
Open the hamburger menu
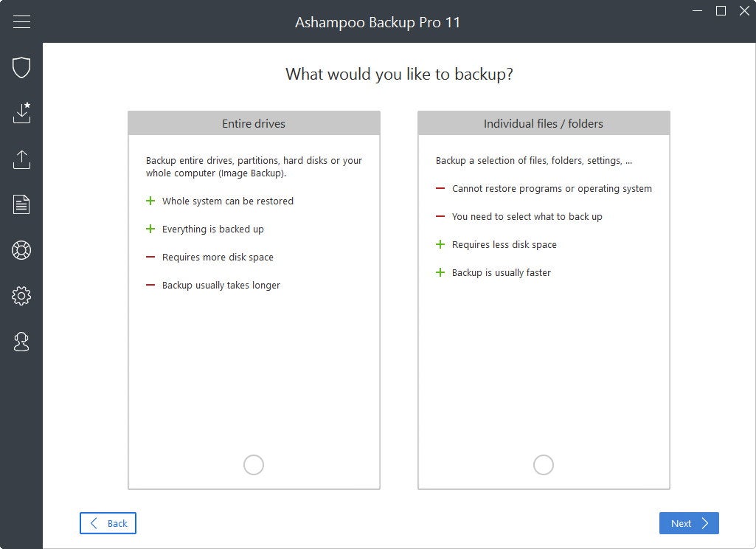click(21, 21)
